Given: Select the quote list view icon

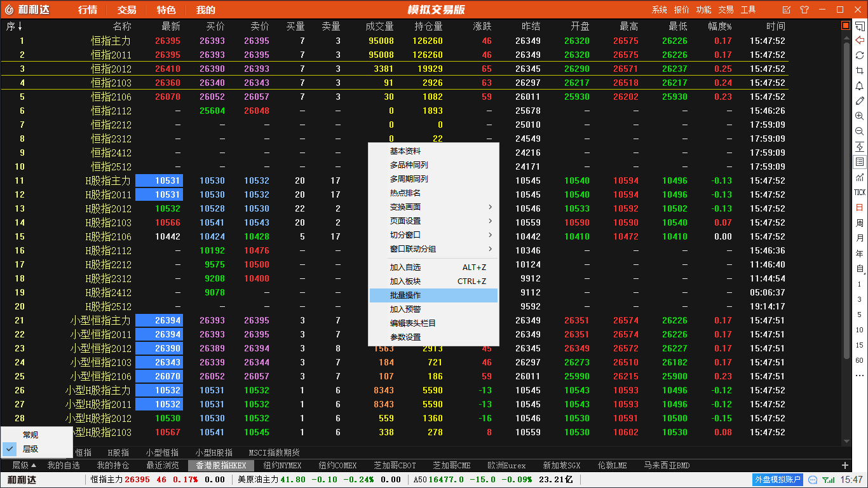Looking at the screenshot, I should click(x=860, y=162).
